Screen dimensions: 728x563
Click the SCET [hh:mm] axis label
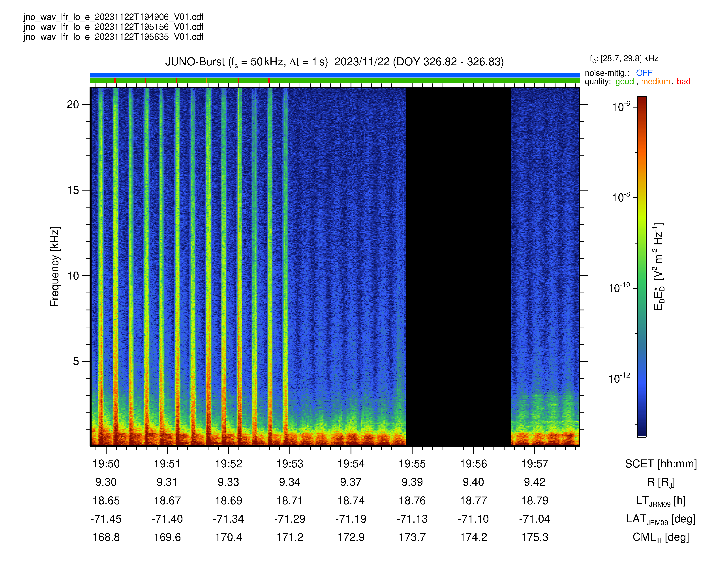click(x=661, y=464)
